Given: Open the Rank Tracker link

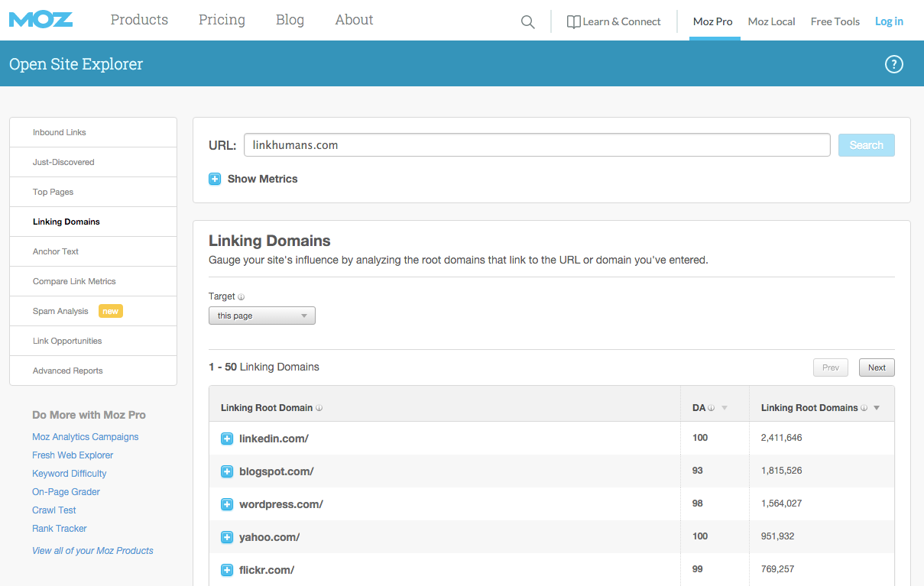Looking at the screenshot, I should click(x=60, y=529).
